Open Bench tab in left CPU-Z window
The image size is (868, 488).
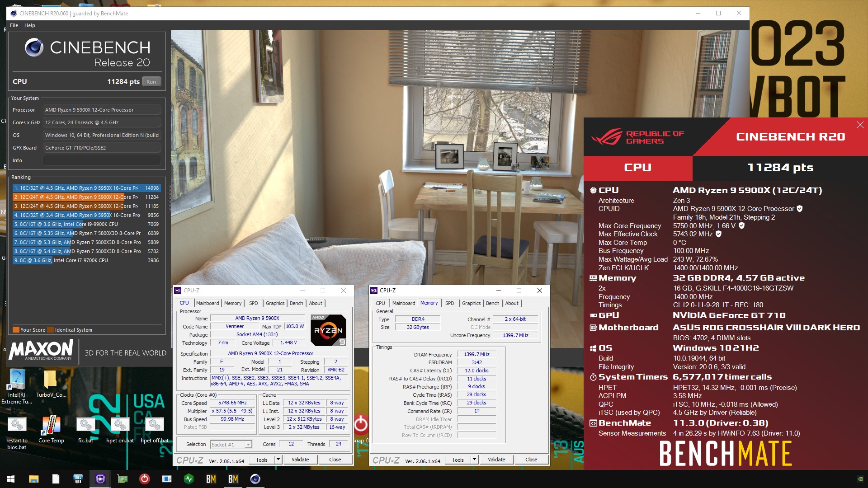tap(297, 303)
